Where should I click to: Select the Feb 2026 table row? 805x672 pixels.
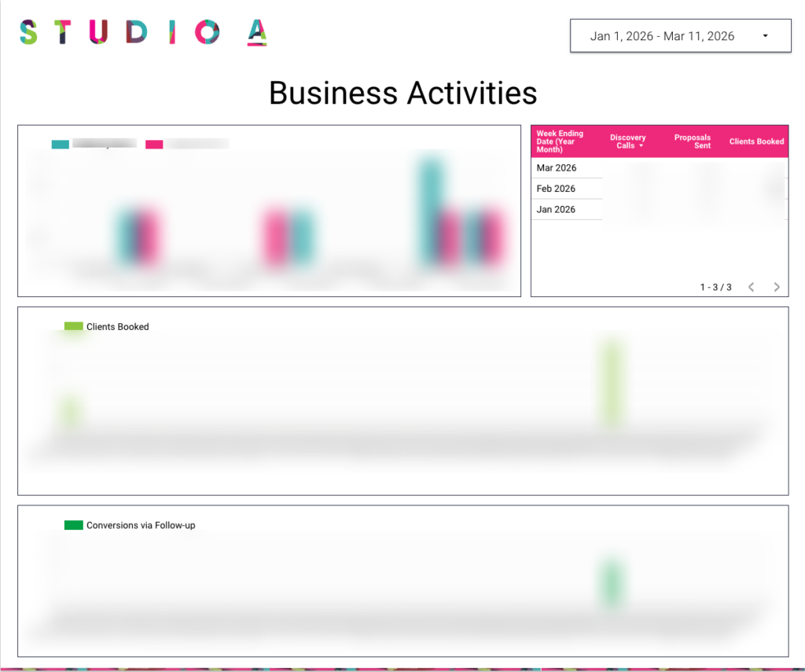[557, 189]
